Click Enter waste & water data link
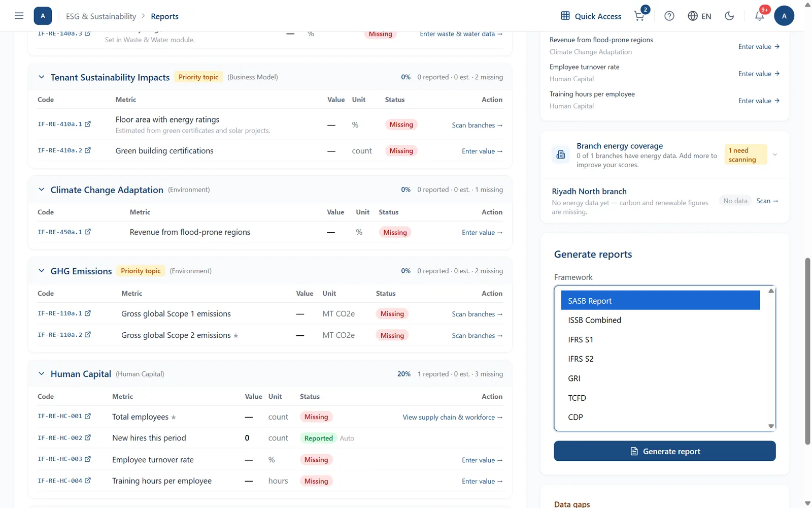This screenshot has width=812, height=508. 461,34
